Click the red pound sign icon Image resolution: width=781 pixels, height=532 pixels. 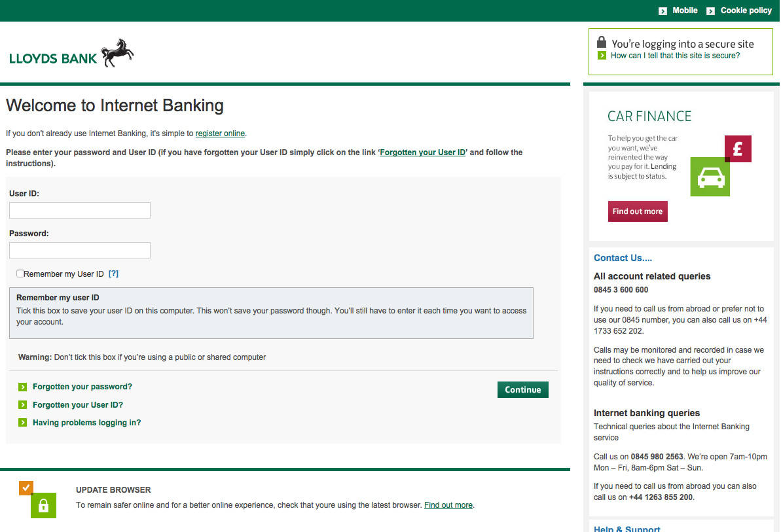coord(738,149)
